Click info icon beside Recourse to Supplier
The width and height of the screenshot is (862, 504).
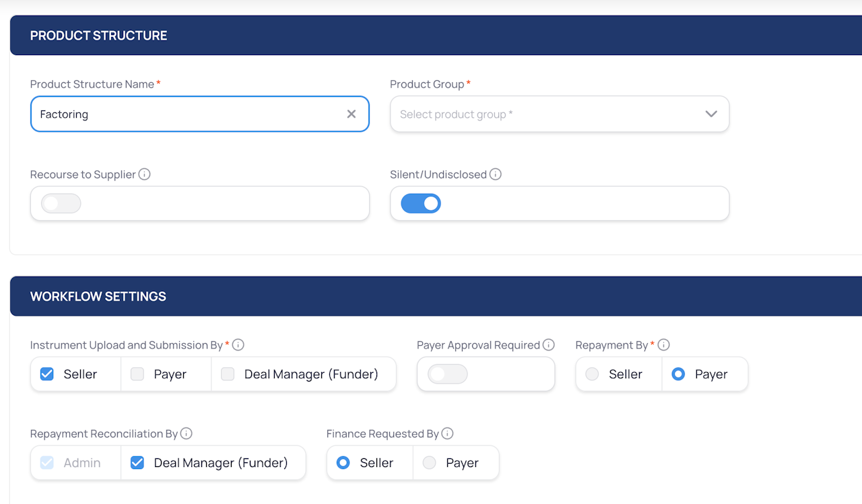pyautogui.click(x=144, y=174)
